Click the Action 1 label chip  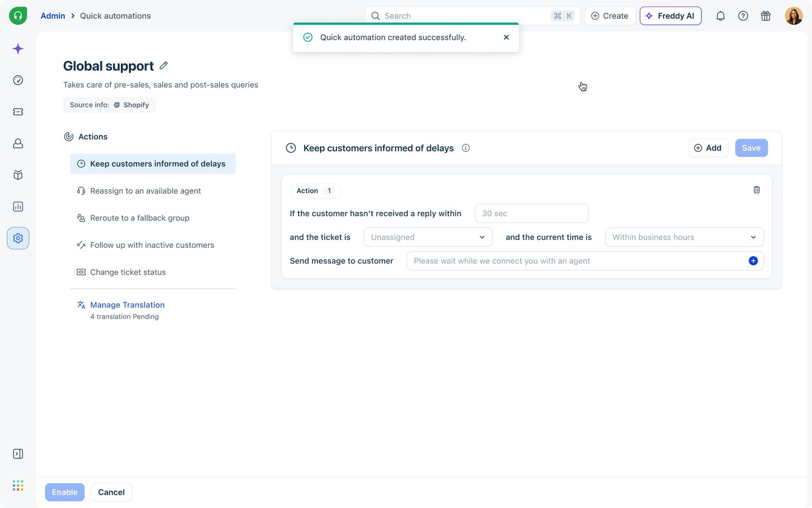point(316,190)
